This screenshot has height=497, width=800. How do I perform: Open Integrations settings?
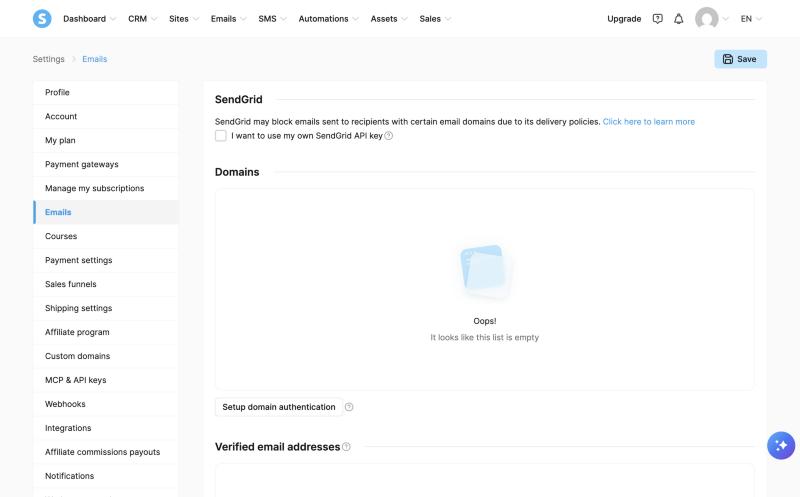[x=106, y=428]
